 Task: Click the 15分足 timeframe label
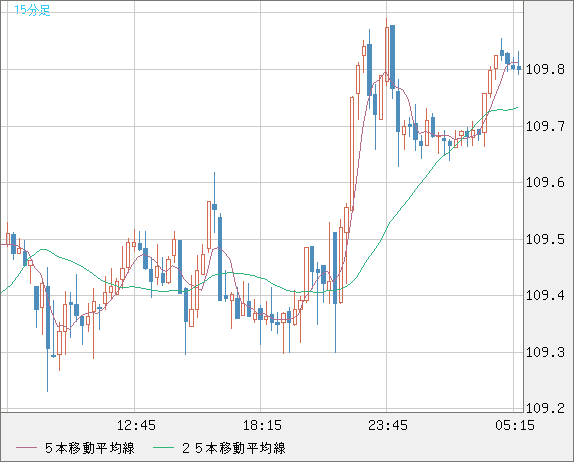pyautogui.click(x=32, y=10)
